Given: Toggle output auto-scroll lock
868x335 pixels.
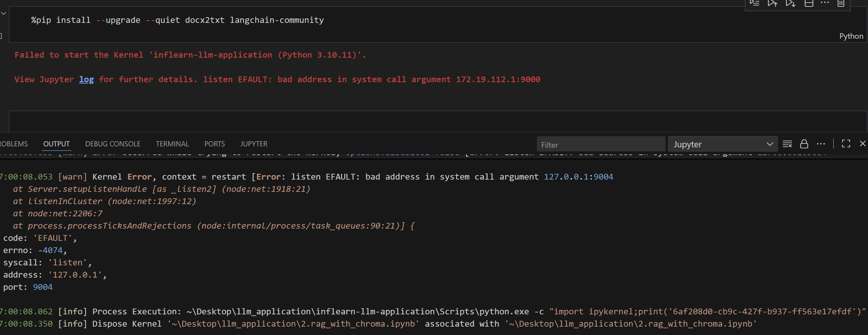Looking at the screenshot, I should (804, 144).
